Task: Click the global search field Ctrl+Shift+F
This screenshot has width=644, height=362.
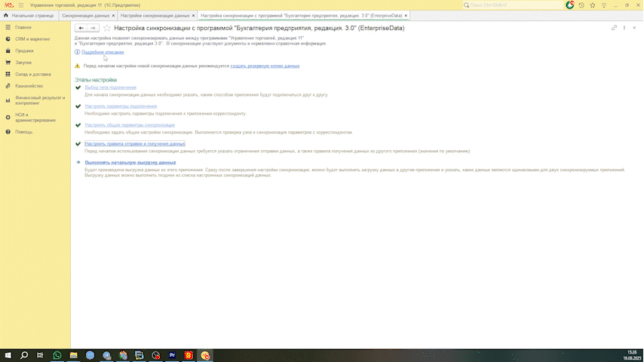Action: tap(513, 5)
